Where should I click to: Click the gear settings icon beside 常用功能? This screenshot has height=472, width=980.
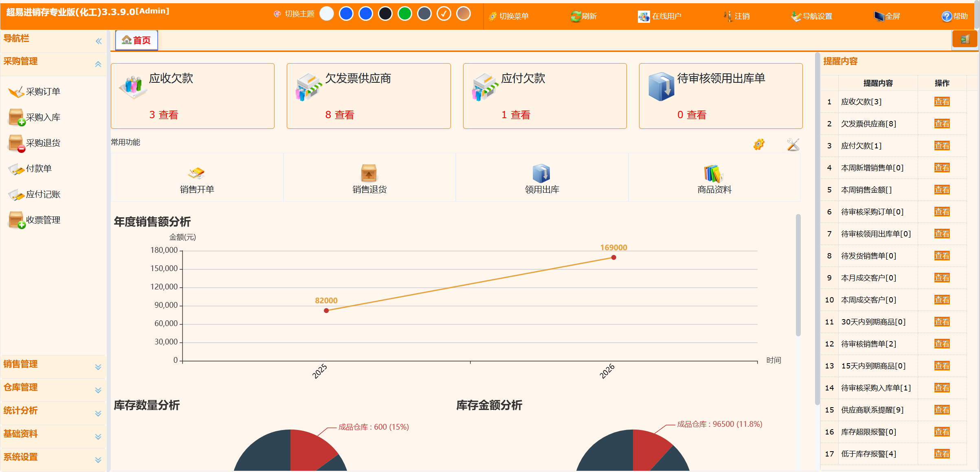click(x=759, y=144)
